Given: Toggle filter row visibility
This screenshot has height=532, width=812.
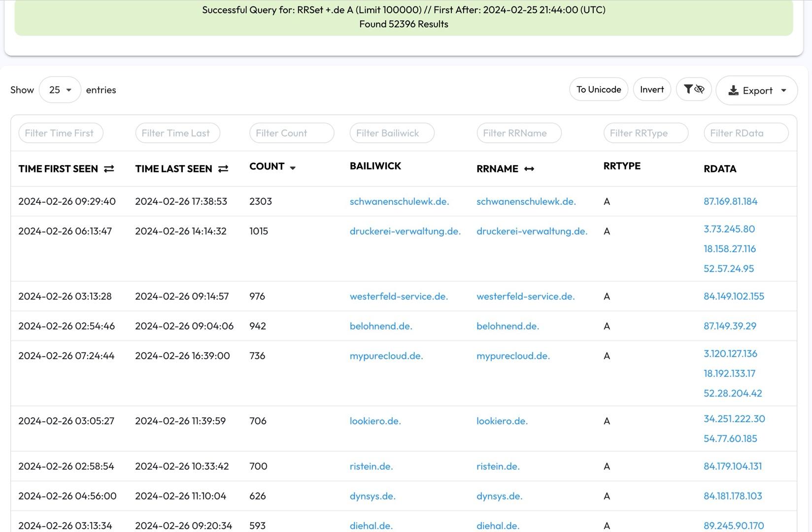Looking at the screenshot, I should tap(694, 90).
